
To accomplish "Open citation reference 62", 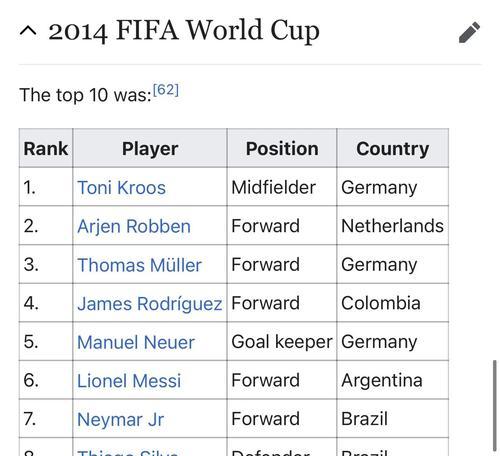I will (x=166, y=90).
